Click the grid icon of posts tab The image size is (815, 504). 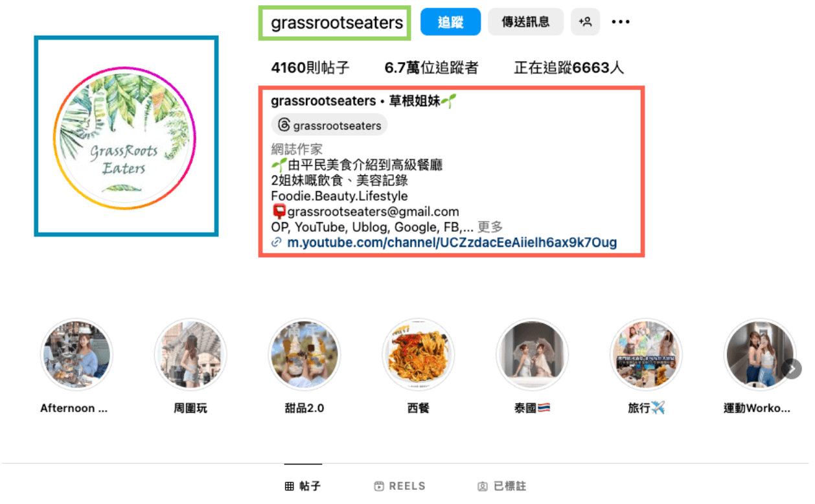289,486
